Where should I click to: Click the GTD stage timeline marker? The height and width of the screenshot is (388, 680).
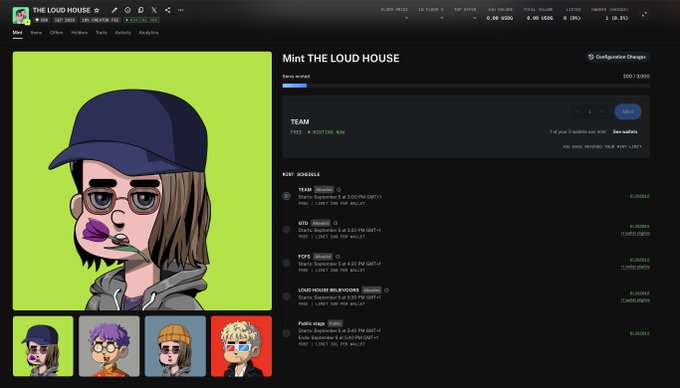pos(287,229)
